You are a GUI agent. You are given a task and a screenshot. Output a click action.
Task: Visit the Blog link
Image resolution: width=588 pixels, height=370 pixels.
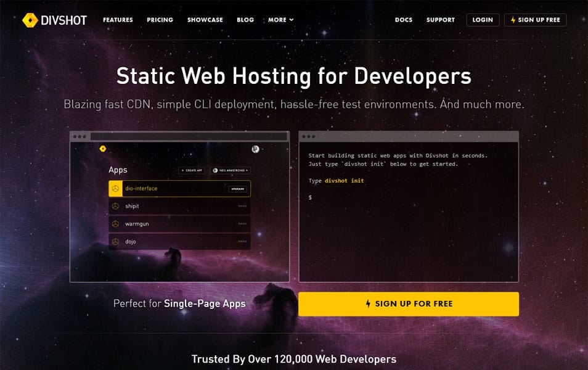tap(245, 20)
